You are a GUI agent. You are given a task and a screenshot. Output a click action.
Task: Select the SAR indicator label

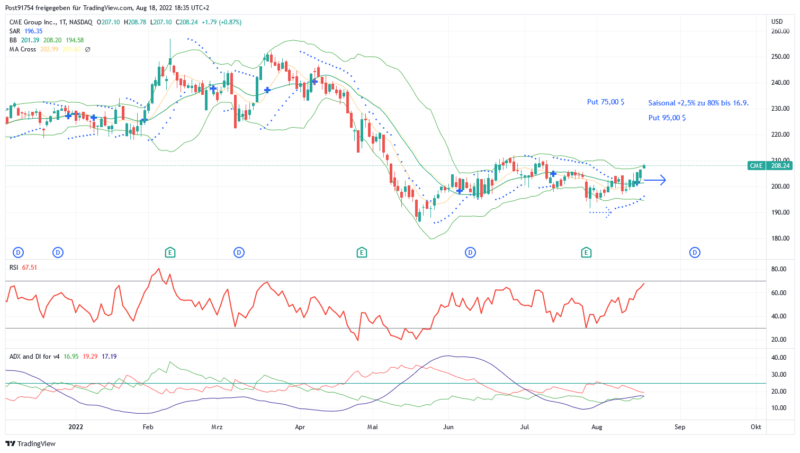[14, 30]
